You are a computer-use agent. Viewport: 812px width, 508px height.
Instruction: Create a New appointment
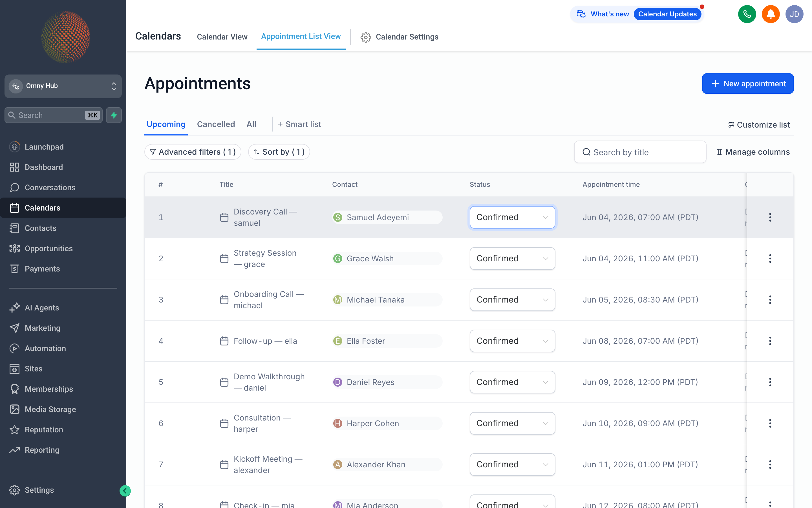tap(748, 84)
